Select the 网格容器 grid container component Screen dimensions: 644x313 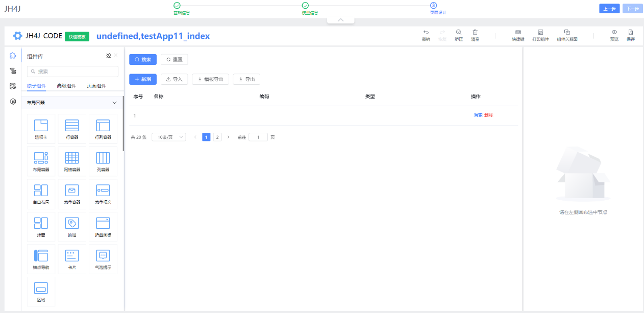tap(72, 162)
